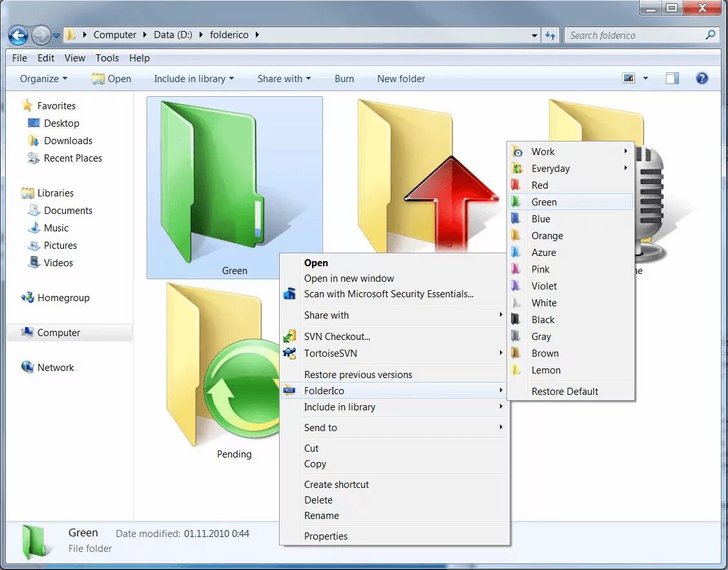This screenshot has height=570, width=728.
Task: Click the FolderIco 'ico' icon in context menu
Action: pos(291,390)
